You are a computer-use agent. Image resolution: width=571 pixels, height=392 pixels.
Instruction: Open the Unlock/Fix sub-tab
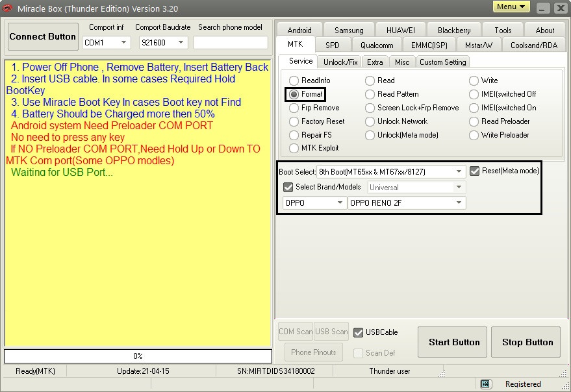tap(340, 62)
